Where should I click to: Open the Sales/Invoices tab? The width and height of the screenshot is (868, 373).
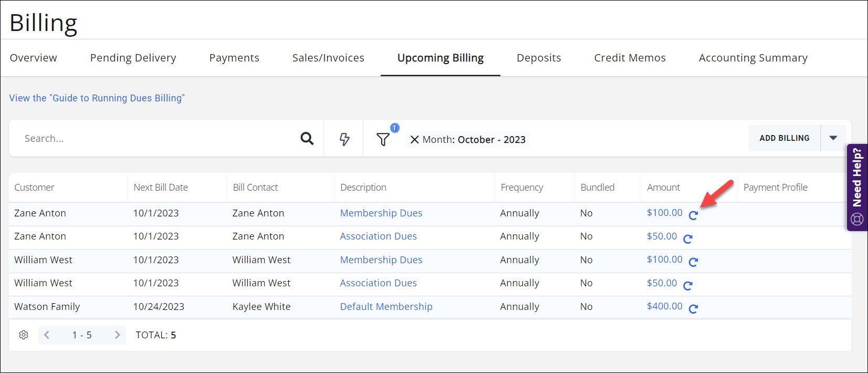click(328, 58)
